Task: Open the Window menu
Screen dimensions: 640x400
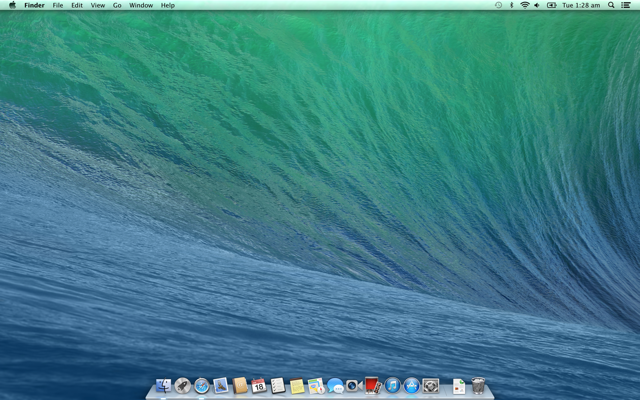Action: coord(141,5)
